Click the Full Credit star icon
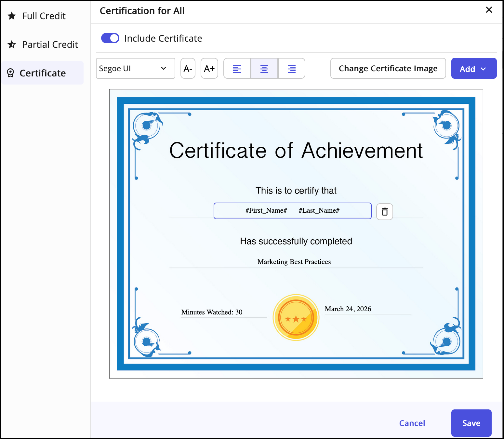 [12, 16]
